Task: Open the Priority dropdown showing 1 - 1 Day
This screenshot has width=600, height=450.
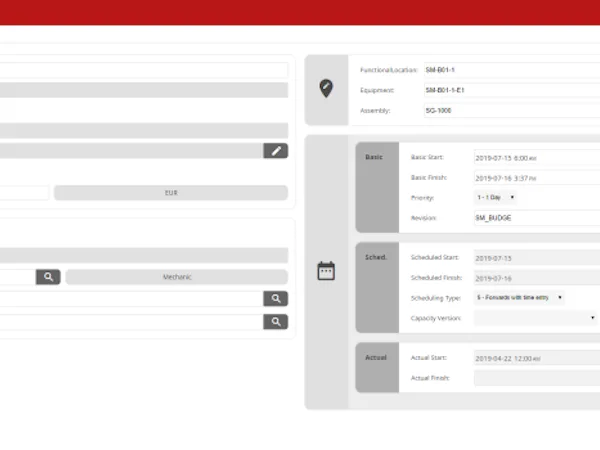Action: point(496,197)
